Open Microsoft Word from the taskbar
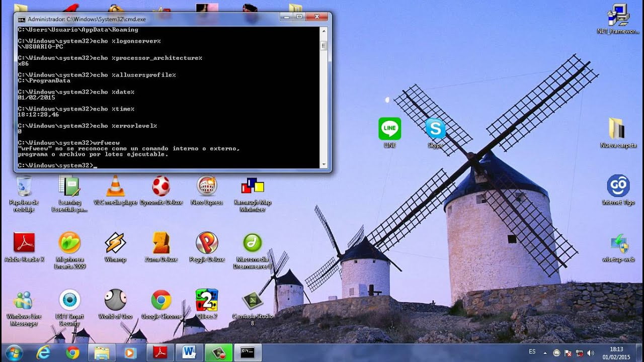The image size is (644, 362). coord(189,352)
